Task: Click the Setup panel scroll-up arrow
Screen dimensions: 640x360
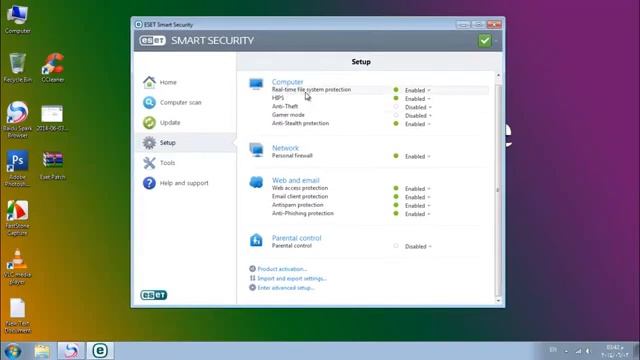Action: coord(498,76)
